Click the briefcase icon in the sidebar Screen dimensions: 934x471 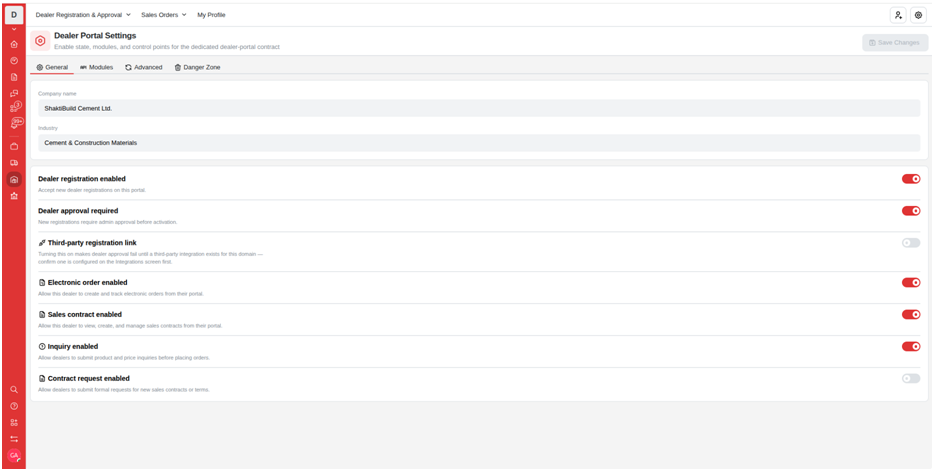pyautogui.click(x=14, y=146)
